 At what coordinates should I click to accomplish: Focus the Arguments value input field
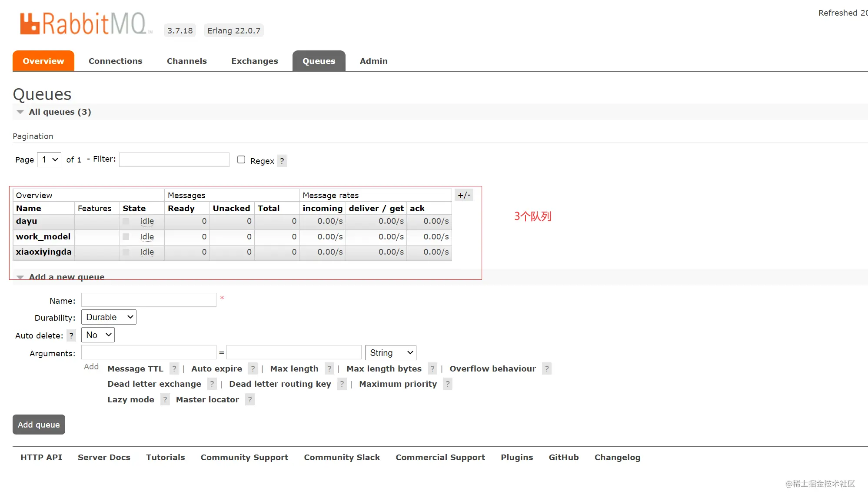294,352
